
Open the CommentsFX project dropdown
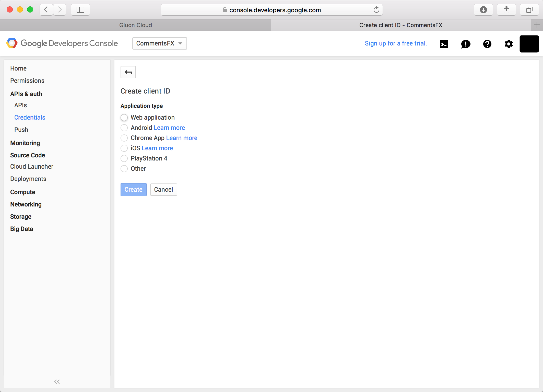(160, 43)
